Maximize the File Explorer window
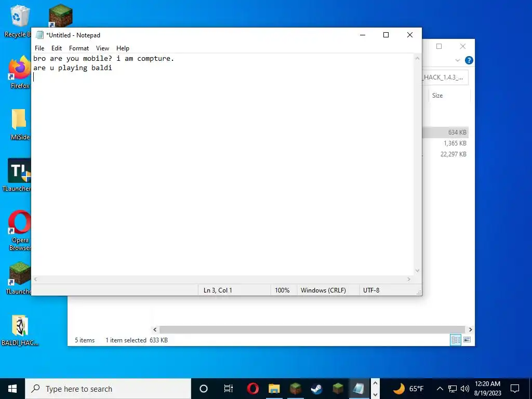 [439, 46]
